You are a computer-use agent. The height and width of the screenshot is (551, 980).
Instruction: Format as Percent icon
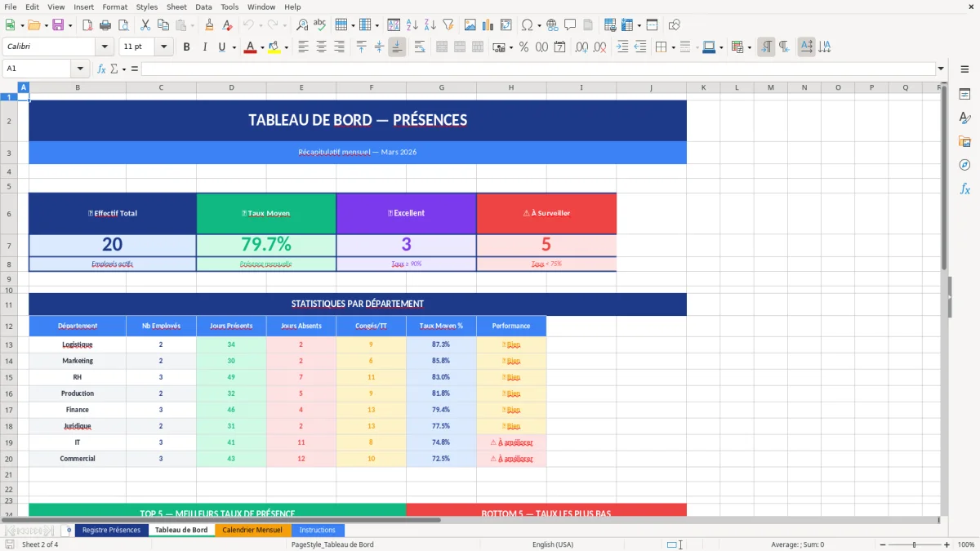point(523,47)
